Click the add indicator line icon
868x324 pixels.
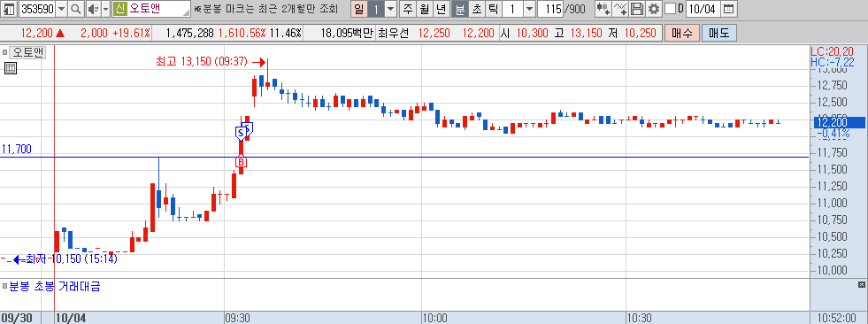pyautogui.click(x=621, y=9)
